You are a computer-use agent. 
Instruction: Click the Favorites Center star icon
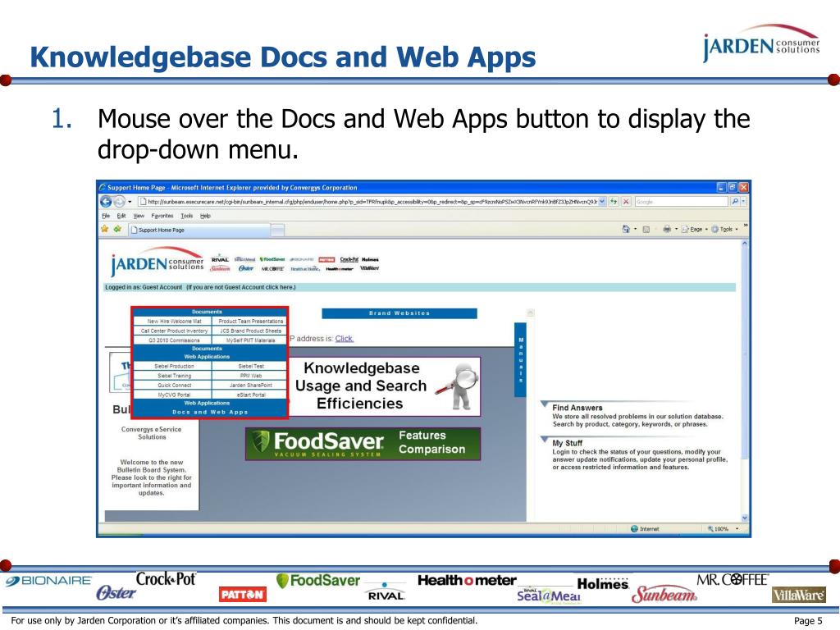tap(104, 230)
